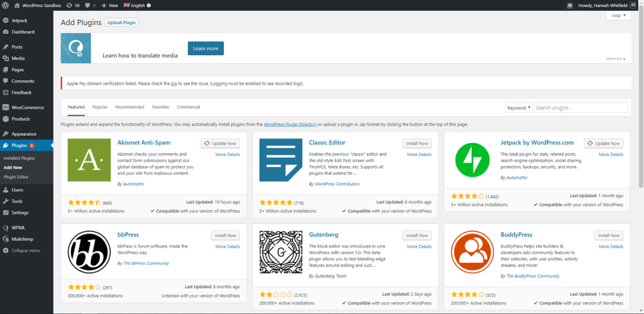
Task: Click Install Now for bbPress
Action: click(x=225, y=236)
